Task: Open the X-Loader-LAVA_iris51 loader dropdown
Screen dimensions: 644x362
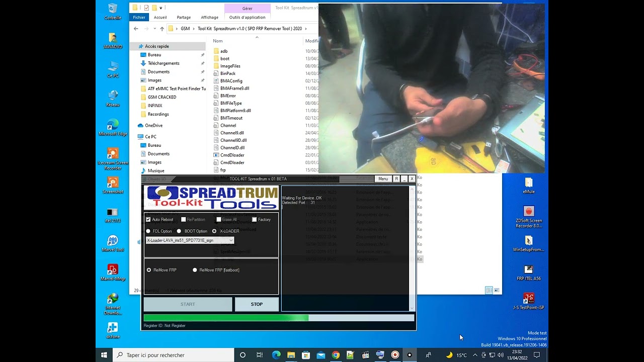Action: coord(190,240)
